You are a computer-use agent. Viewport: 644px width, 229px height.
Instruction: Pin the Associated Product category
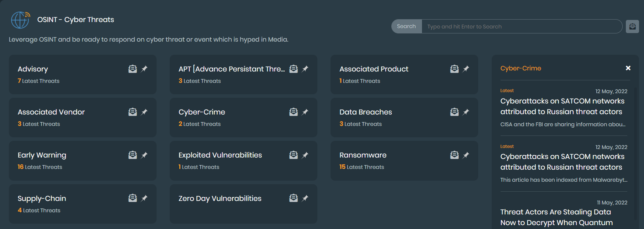(x=466, y=69)
